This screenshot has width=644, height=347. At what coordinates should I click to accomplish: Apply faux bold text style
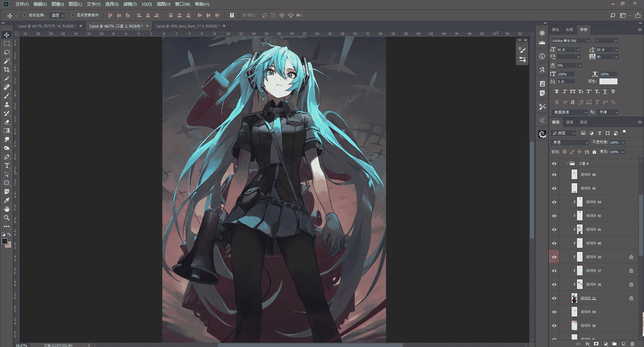556,91
